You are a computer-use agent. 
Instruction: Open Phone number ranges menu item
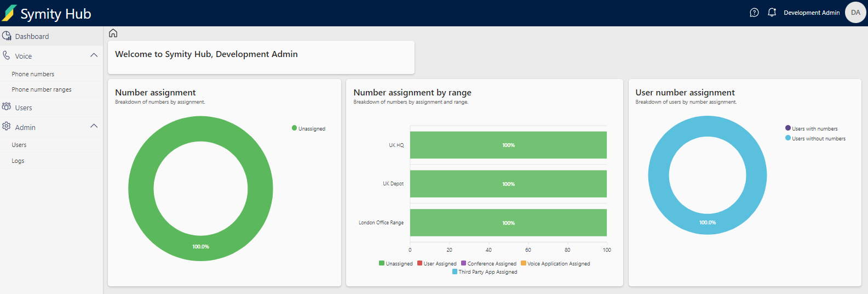(42, 89)
